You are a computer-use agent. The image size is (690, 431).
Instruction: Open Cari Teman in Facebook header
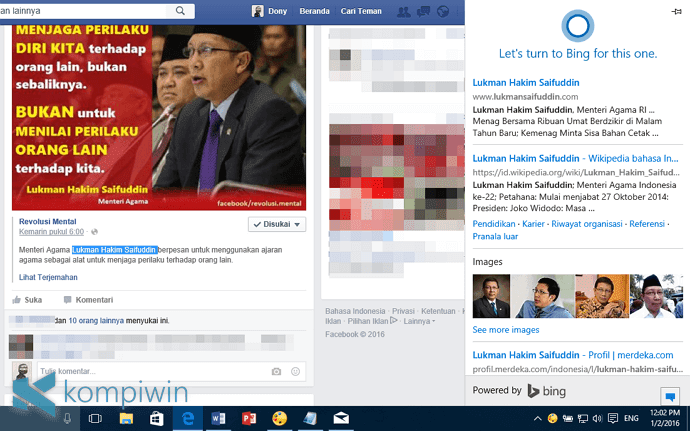361,11
